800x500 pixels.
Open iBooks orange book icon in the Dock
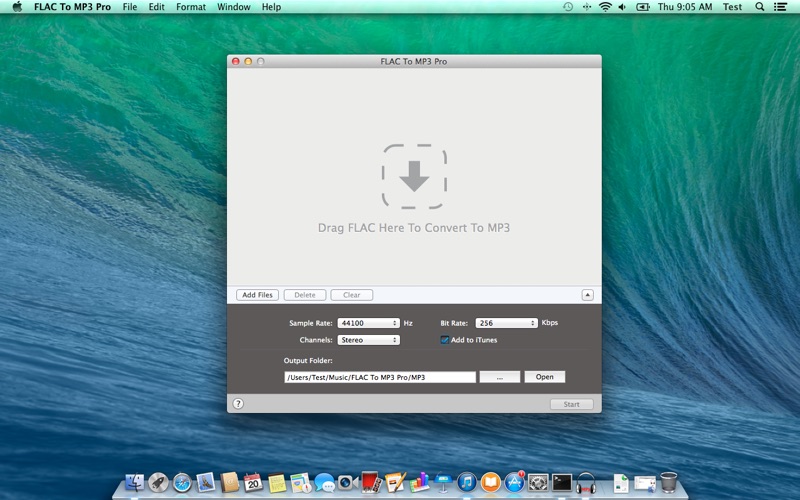(490, 482)
